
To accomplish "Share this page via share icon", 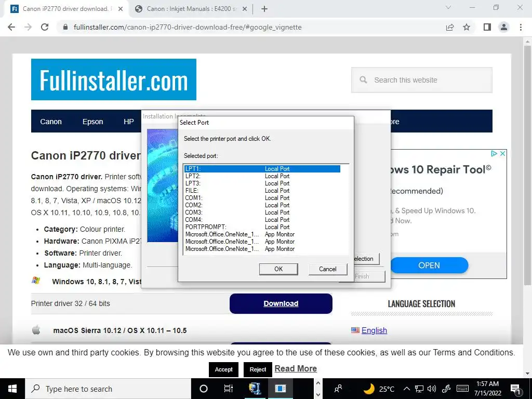I will coord(450,27).
